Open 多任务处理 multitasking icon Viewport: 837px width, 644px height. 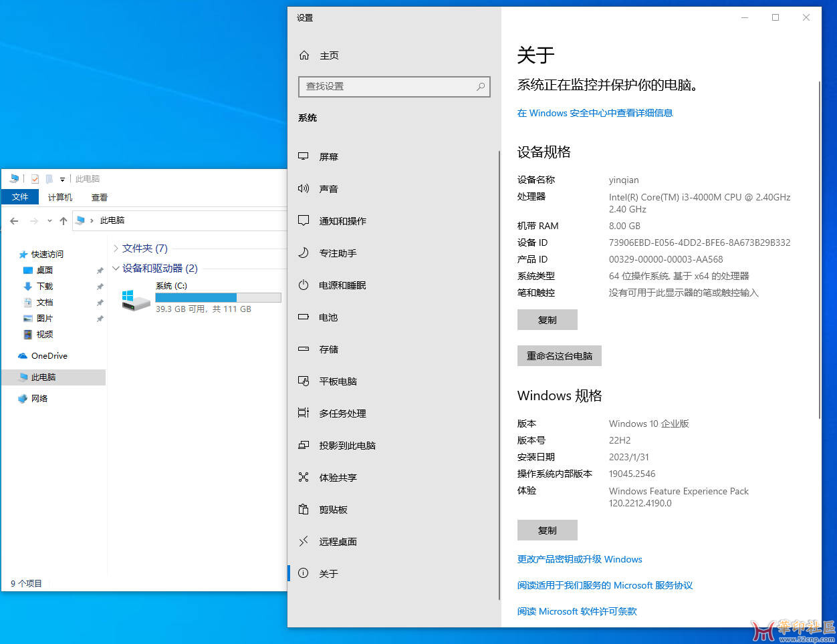(304, 413)
